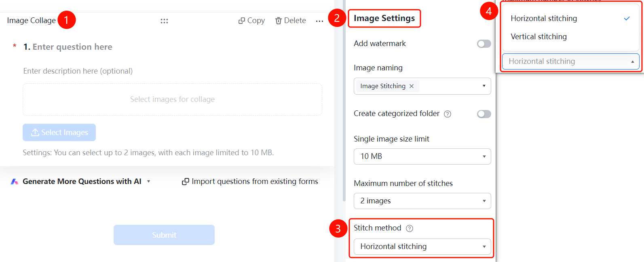Choose Horizontal stitching option in list
This screenshot has height=262, width=644.
(x=570, y=19)
